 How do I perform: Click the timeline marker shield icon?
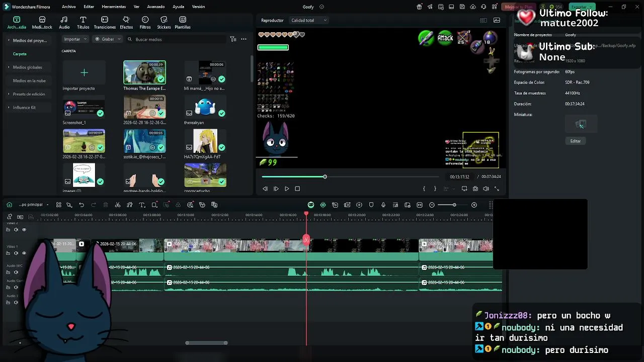click(371, 205)
